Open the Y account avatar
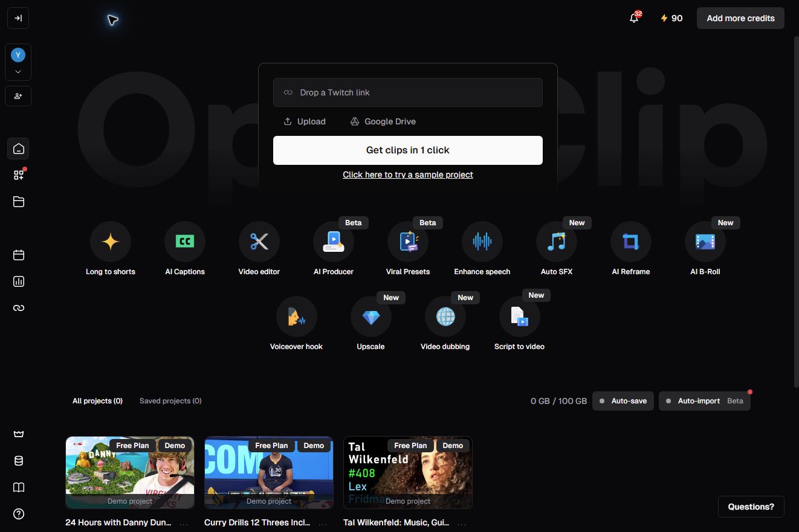Screen dimensions: 799x532 18,55
